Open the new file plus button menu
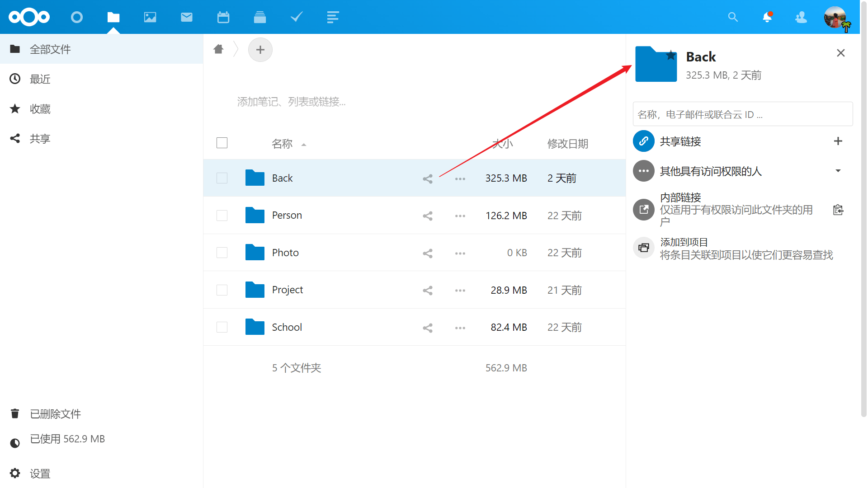The image size is (868, 488). [260, 50]
